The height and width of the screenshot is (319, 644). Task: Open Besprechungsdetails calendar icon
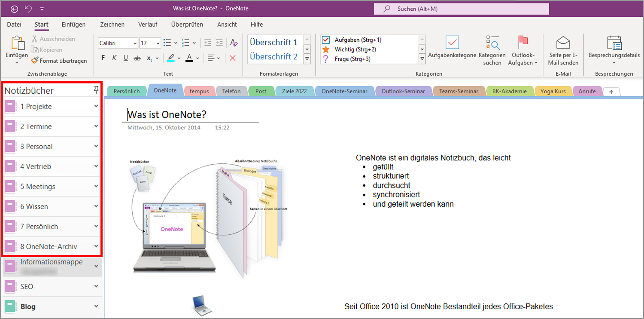pos(614,43)
